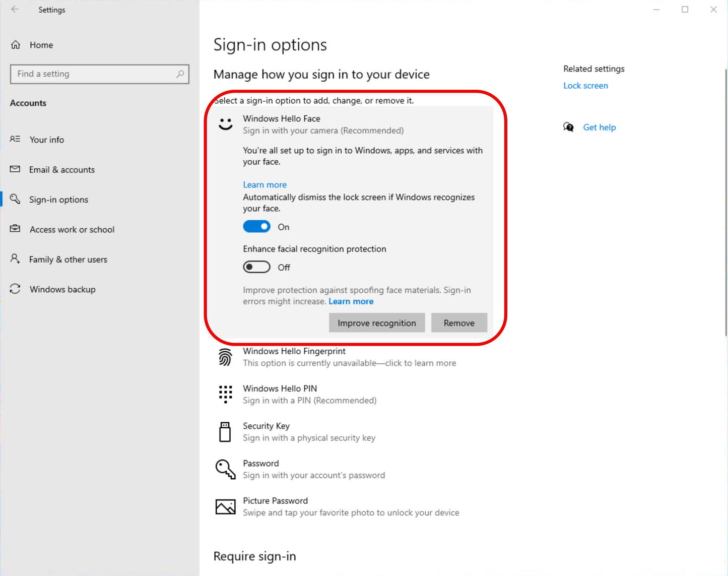Enable Enhance facial recognition protection
Screen dimensions: 728x576
pos(256,267)
